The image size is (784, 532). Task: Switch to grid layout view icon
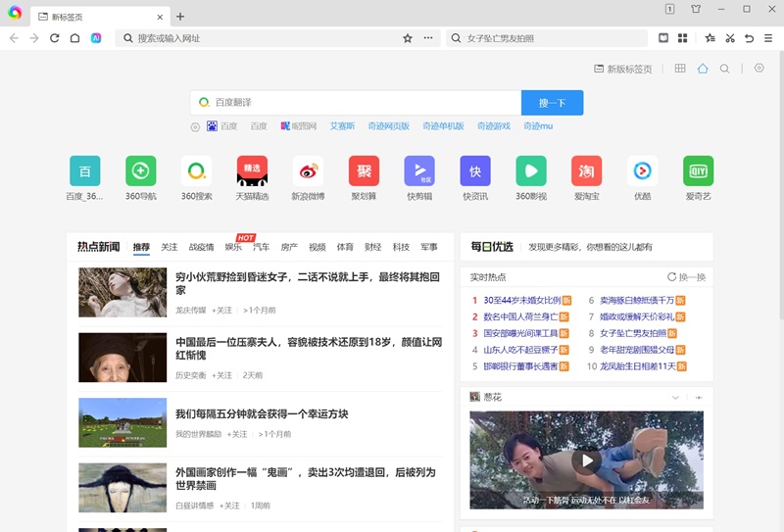click(680, 69)
